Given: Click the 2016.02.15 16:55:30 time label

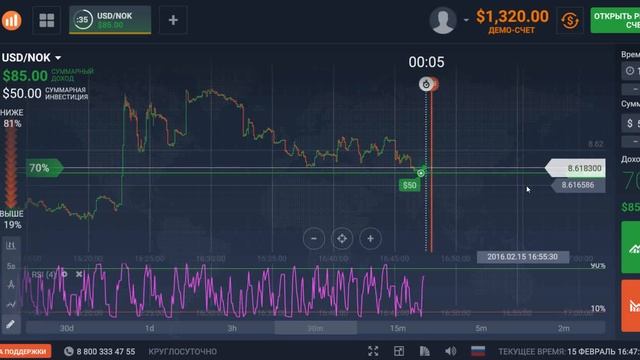Looking at the screenshot, I should [x=522, y=257].
